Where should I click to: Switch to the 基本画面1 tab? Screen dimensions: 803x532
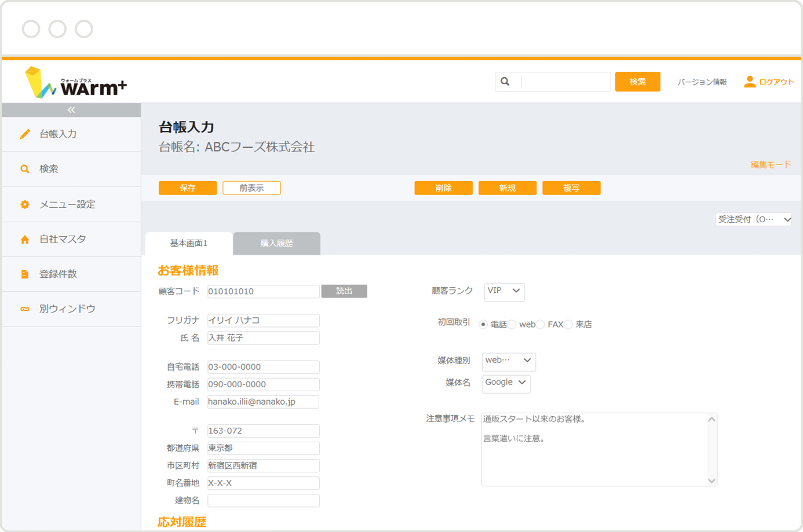click(189, 243)
